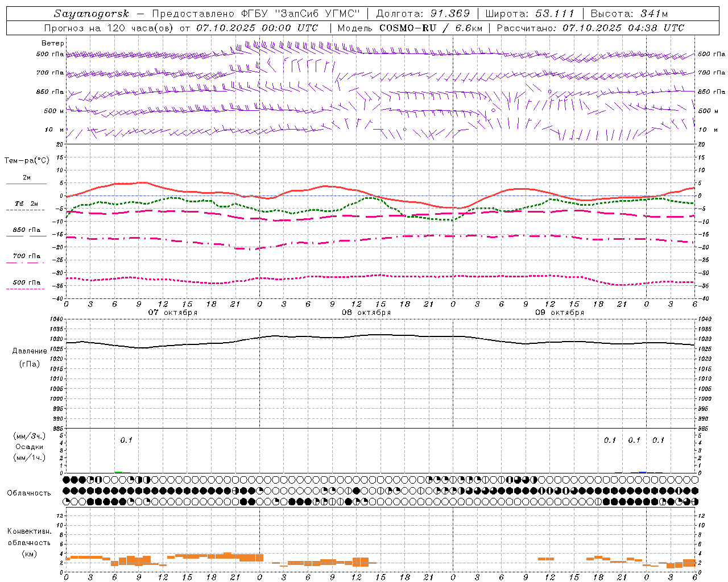
Task: Click the "Тем-ра(°C)" temperature panel label
Action: click(27, 161)
